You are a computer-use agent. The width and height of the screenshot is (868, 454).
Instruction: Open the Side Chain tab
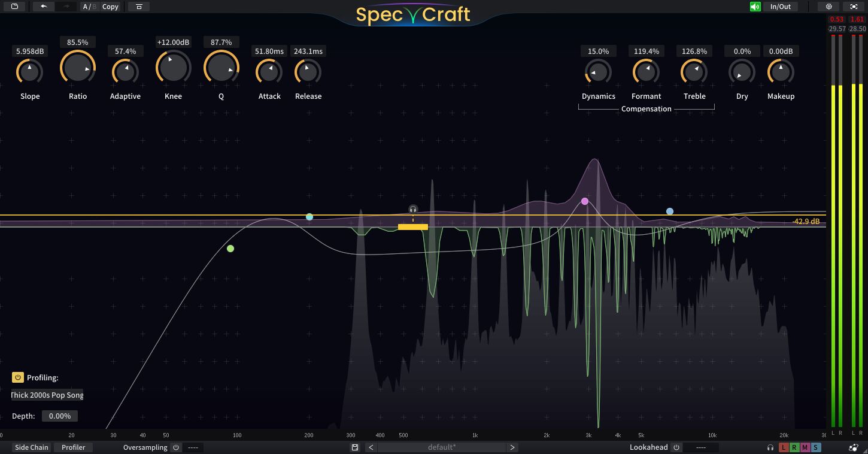click(32, 447)
